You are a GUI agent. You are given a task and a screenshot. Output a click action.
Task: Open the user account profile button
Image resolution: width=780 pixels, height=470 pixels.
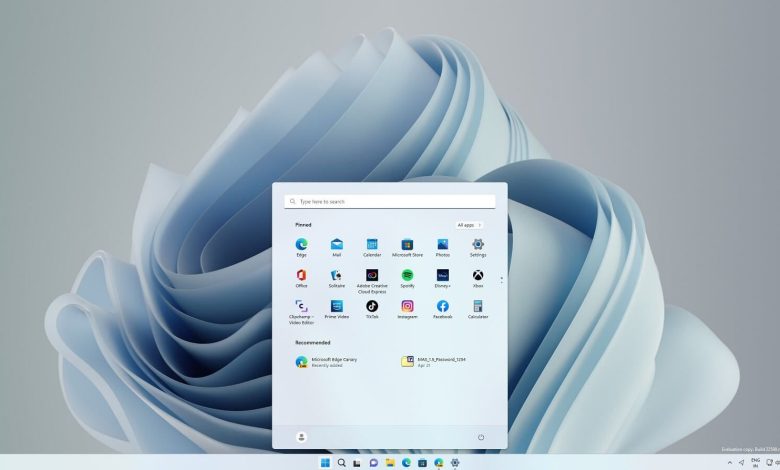[x=301, y=437]
